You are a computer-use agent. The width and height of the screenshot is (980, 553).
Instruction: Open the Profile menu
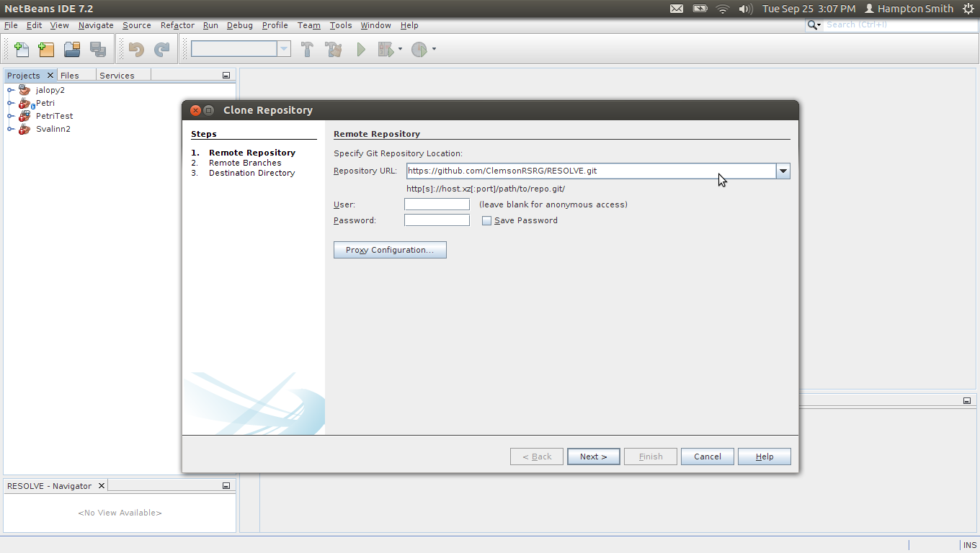coord(275,25)
